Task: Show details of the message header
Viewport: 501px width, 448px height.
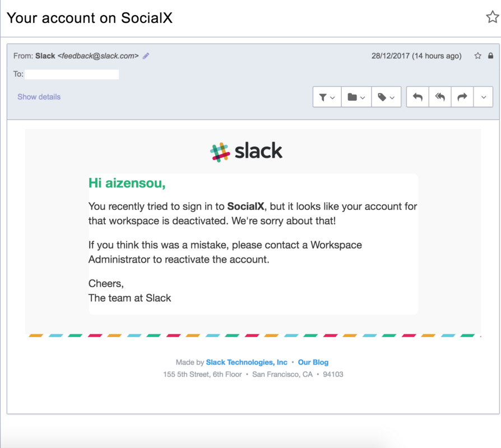Action: pos(39,97)
